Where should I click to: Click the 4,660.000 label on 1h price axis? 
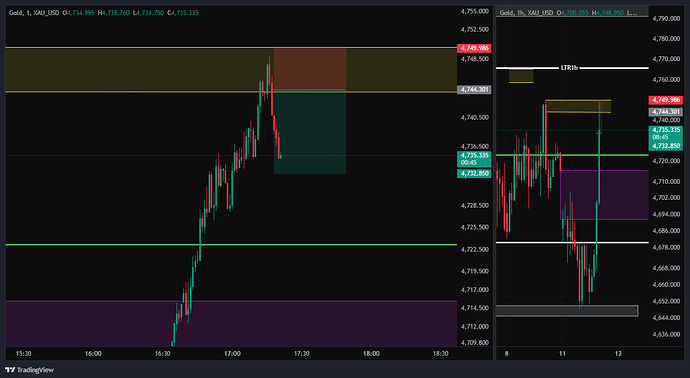(666, 285)
